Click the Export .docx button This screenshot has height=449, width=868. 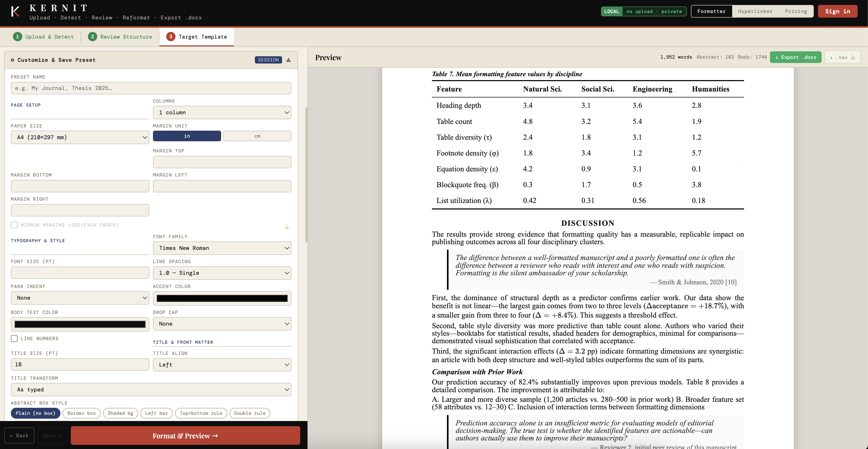(796, 57)
